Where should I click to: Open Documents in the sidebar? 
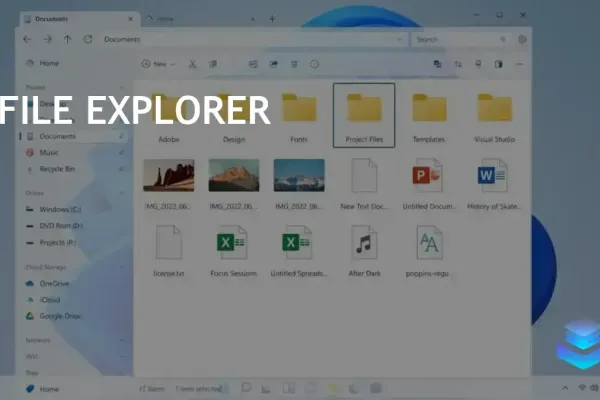pos(73,136)
